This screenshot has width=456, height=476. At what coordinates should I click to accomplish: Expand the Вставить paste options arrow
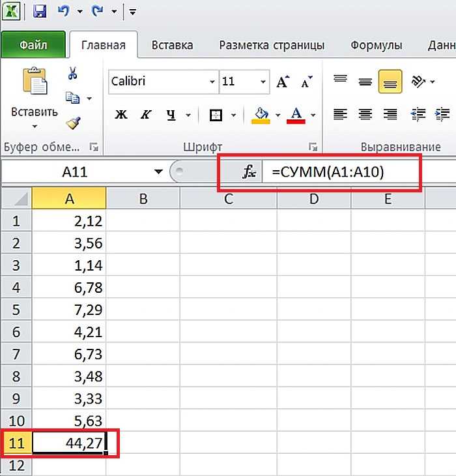coord(35,126)
